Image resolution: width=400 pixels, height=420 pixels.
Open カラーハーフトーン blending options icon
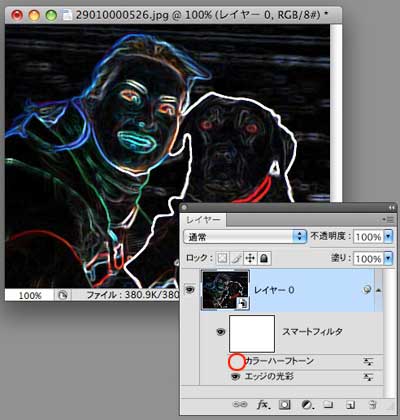pos(368,361)
